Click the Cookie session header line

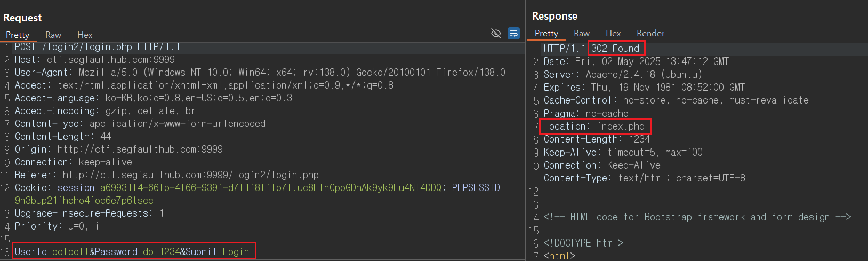pos(260,188)
